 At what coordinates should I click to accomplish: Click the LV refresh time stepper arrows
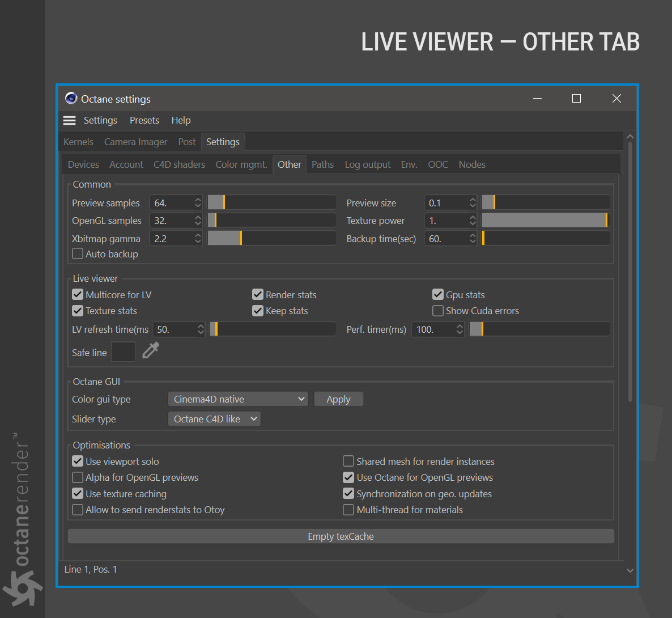tap(201, 329)
